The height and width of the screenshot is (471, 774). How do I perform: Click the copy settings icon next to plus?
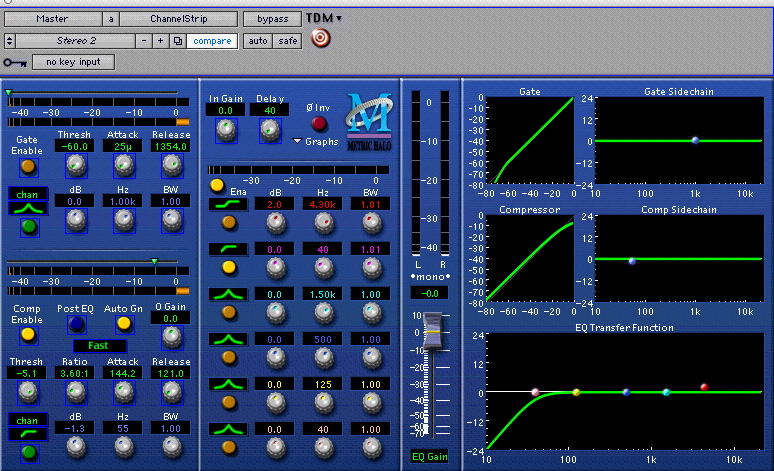[x=178, y=41]
